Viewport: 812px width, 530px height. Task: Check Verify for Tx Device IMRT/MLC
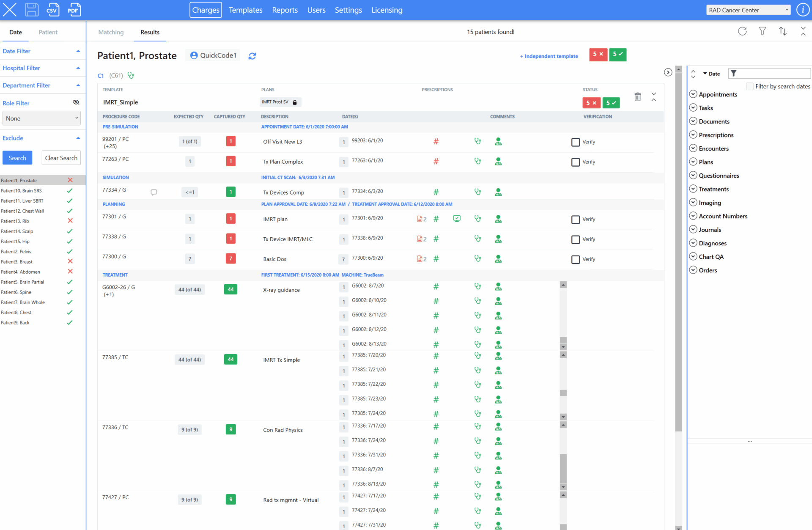[x=576, y=239]
